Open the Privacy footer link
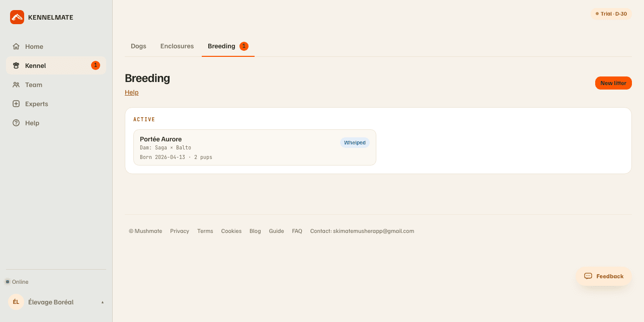The width and height of the screenshot is (644, 322). (x=180, y=231)
